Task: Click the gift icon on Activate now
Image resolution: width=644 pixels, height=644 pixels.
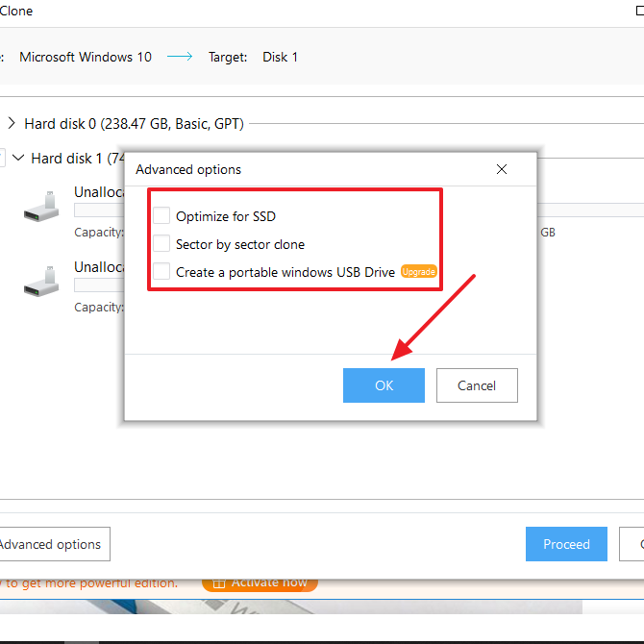Action: pos(219,583)
